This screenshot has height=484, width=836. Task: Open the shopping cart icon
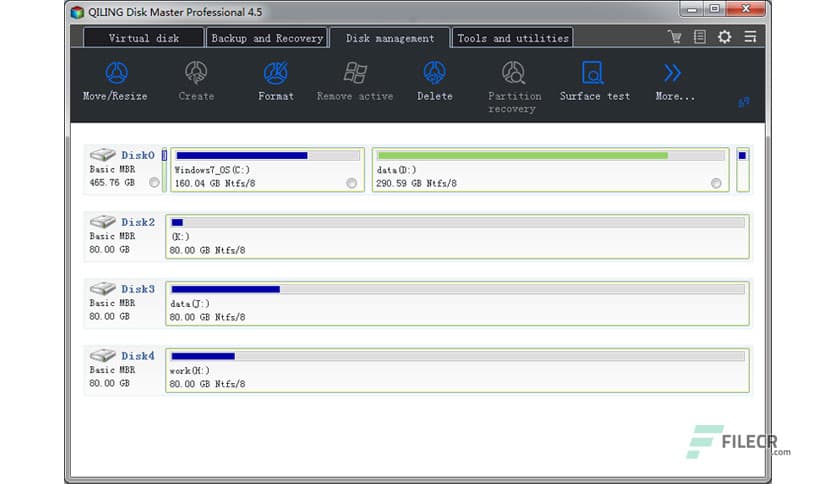coord(674,37)
